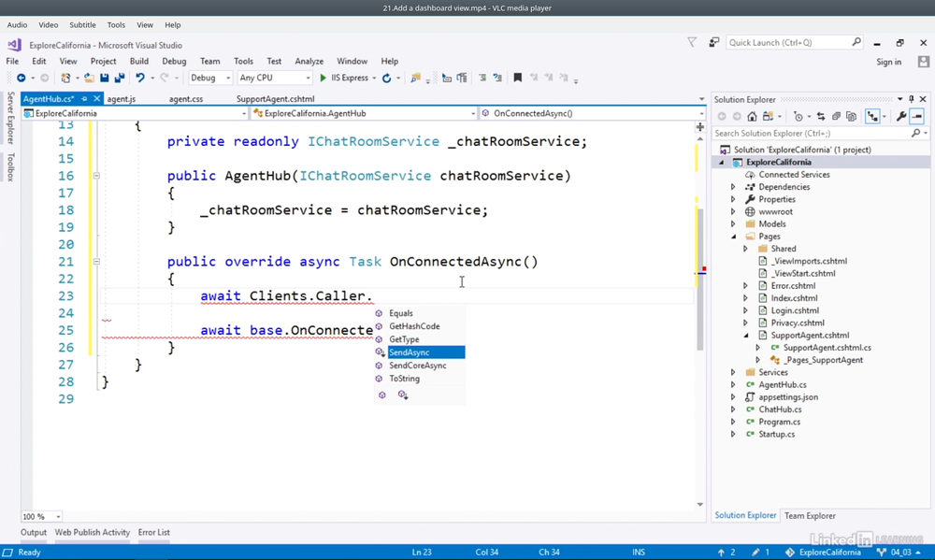
Task: Open Server Explorer side tab
Action: pyautogui.click(x=10, y=118)
